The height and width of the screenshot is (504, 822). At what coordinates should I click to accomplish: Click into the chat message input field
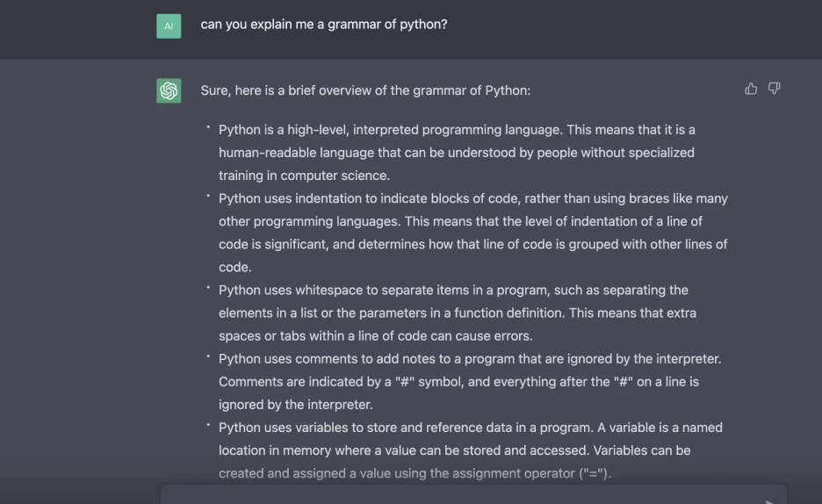click(473, 495)
